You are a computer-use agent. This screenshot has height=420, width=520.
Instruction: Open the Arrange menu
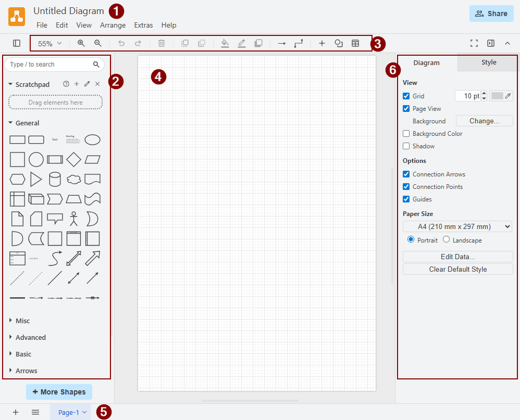(x=113, y=25)
